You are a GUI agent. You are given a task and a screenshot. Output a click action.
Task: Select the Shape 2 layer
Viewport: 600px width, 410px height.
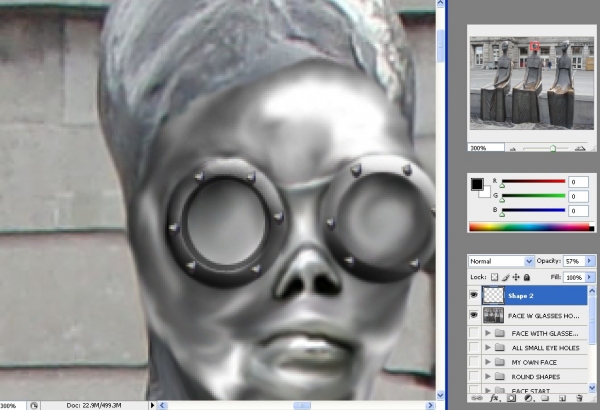click(x=527, y=296)
